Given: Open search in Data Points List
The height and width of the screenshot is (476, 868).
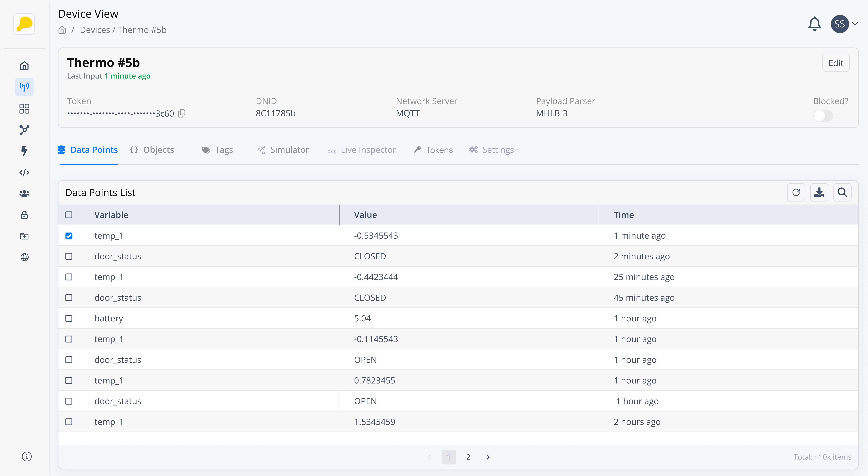Looking at the screenshot, I should [x=842, y=192].
